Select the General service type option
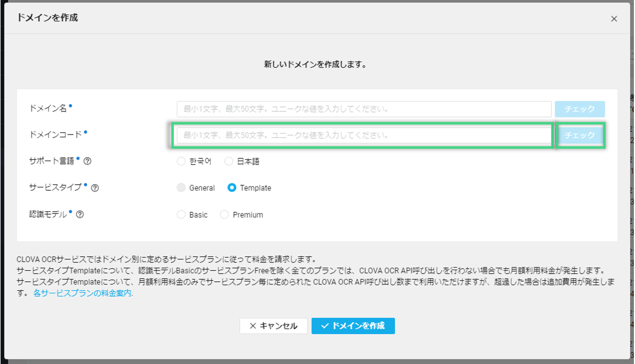 [181, 188]
